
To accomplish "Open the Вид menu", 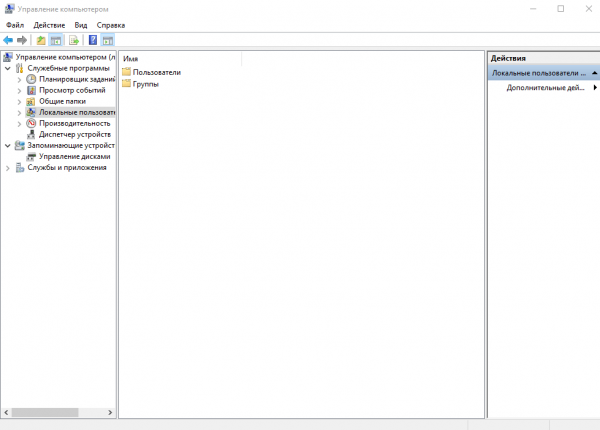I will click(x=81, y=25).
